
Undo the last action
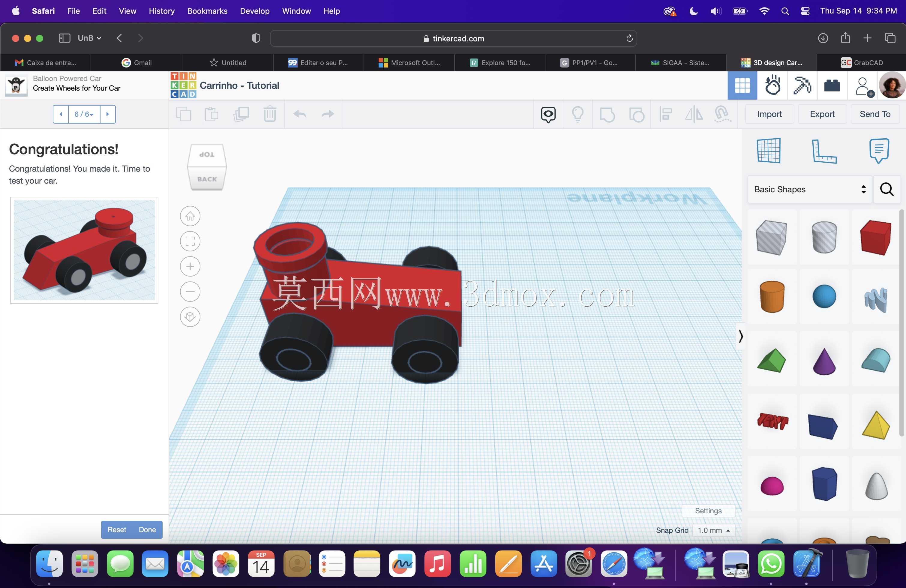(300, 114)
